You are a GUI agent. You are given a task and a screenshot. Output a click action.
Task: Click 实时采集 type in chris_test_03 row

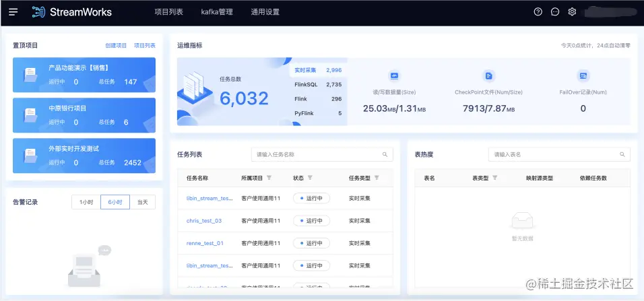359,221
